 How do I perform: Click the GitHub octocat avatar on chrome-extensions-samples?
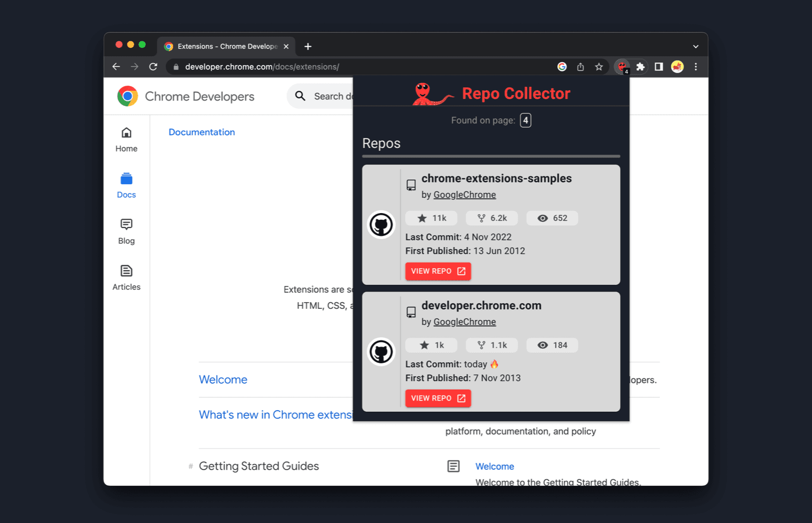381,224
